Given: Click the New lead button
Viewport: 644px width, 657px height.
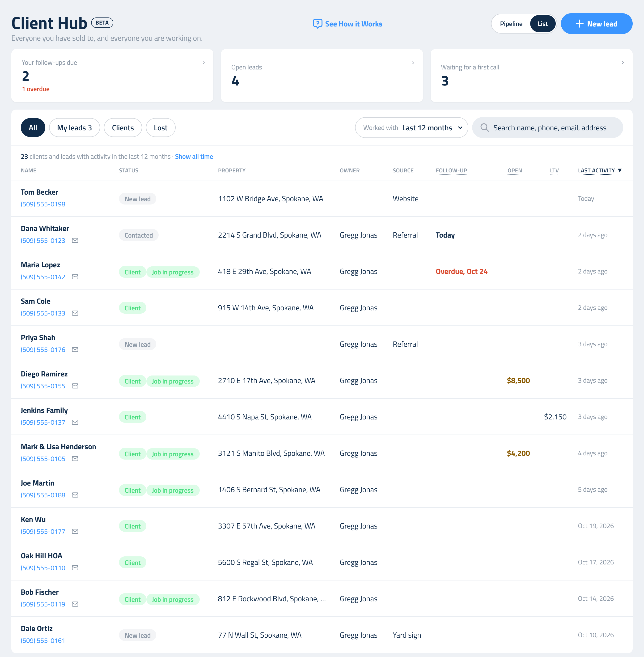Looking at the screenshot, I should 596,24.
